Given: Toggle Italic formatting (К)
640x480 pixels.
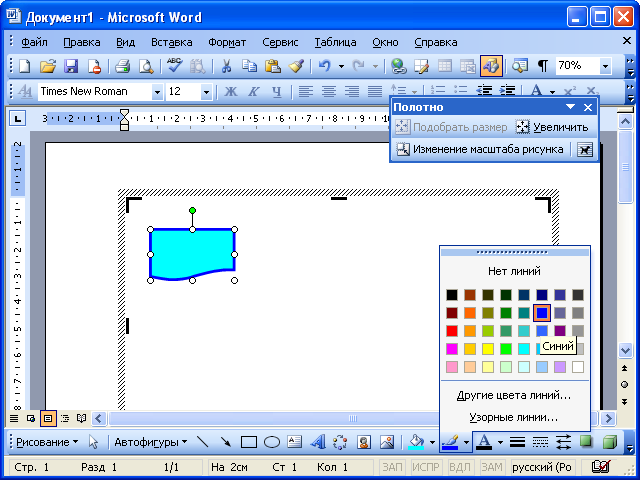Looking at the screenshot, I should pyautogui.click(x=254, y=92).
